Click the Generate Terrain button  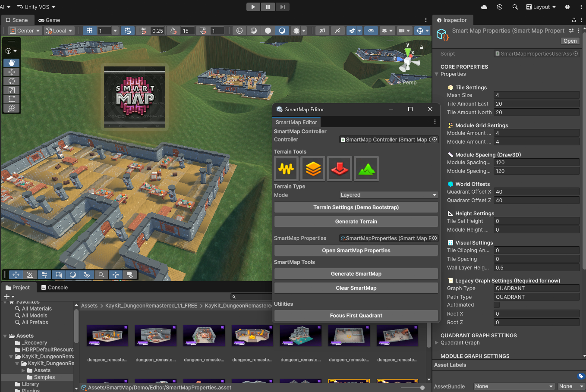pyautogui.click(x=356, y=222)
